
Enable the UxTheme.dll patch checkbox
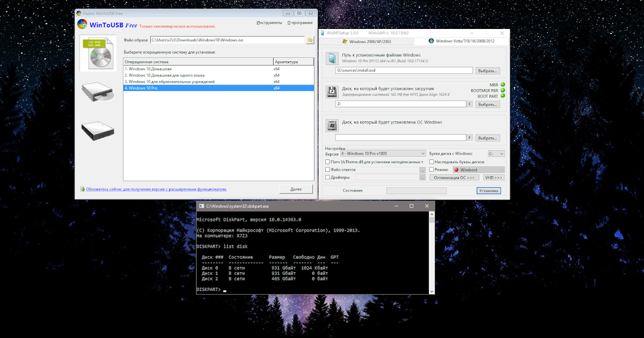328,161
